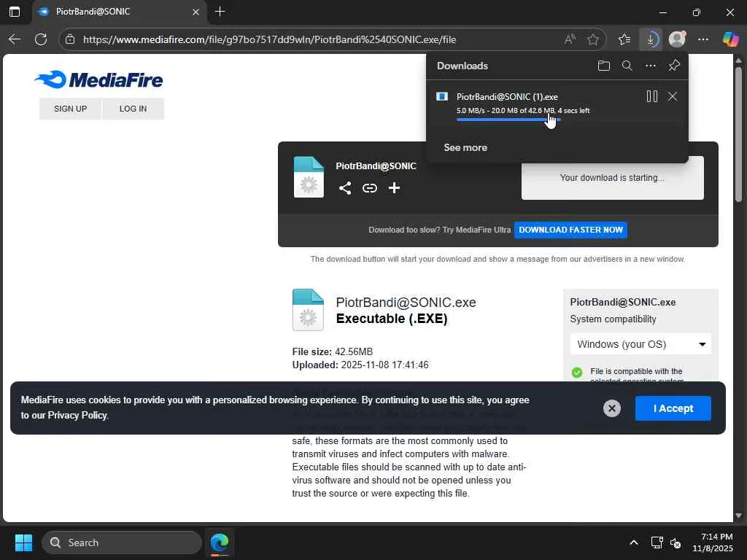The image size is (747, 560).
Task: Open more options in Downloads panel
Action: [x=650, y=66]
